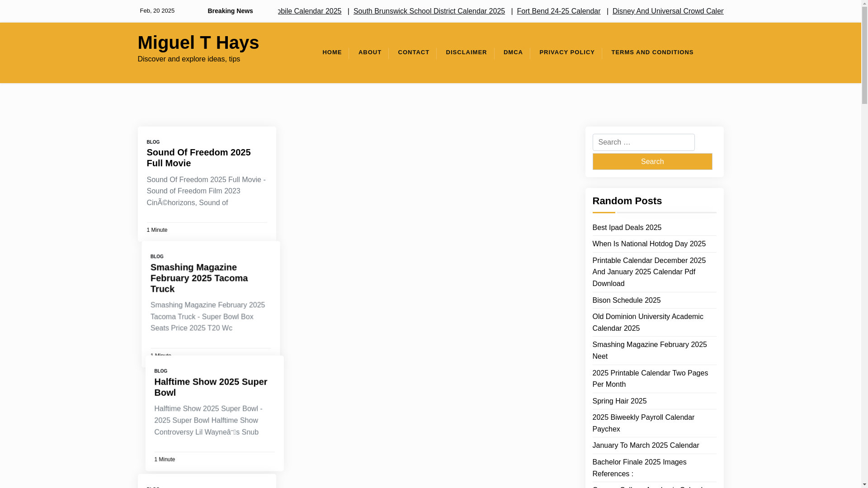Click BLOG tag above Sound Of Freedom
The width and height of the screenshot is (868, 488).
click(153, 142)
